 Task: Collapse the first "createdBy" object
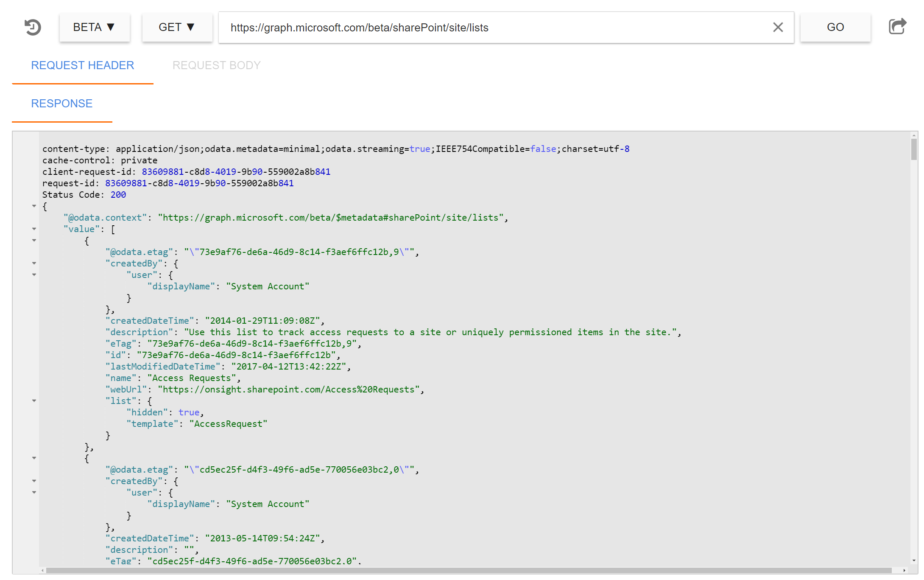pyautogui.click(x=34, y=263)
